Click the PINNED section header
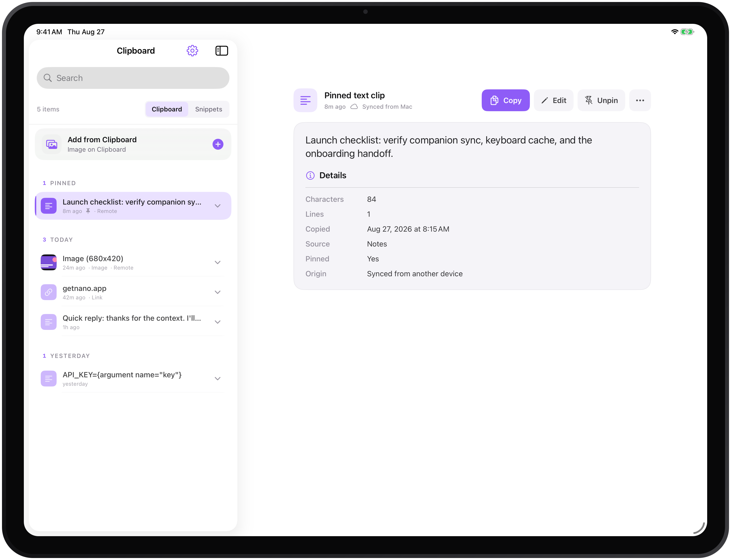 (59, 183)
